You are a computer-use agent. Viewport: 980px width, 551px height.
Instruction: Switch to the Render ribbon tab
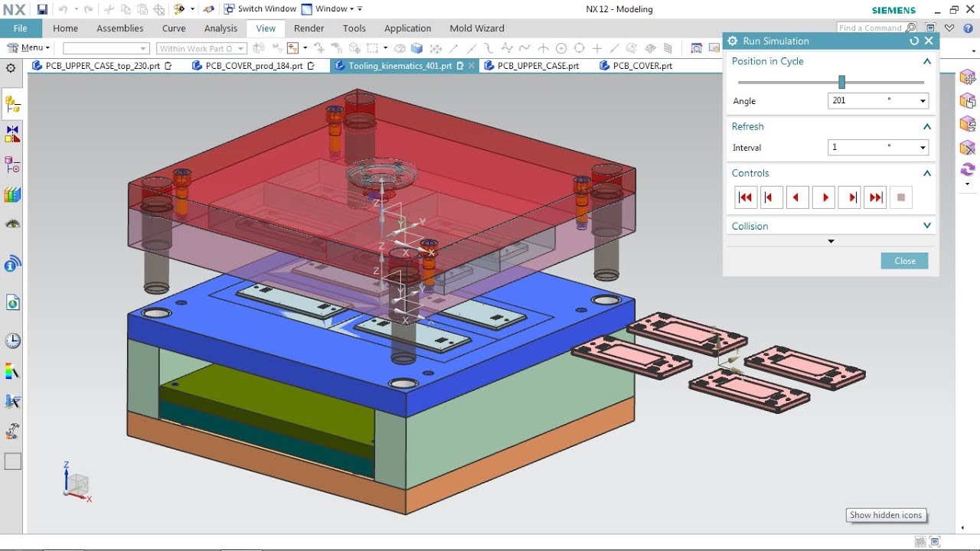(309, 28)
